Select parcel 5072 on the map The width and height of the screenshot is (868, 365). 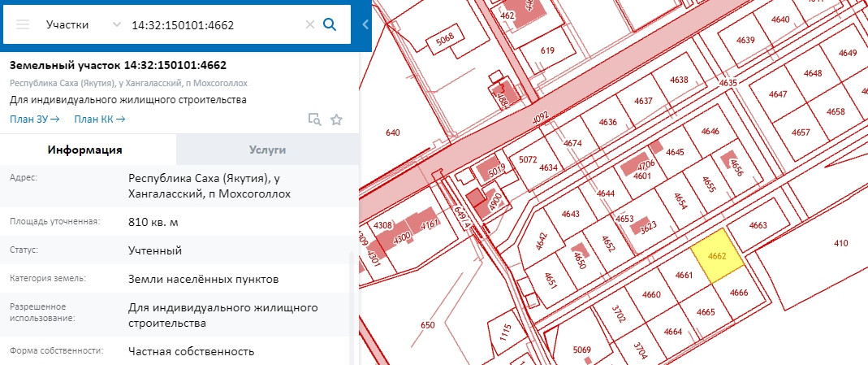coord(528,159)
